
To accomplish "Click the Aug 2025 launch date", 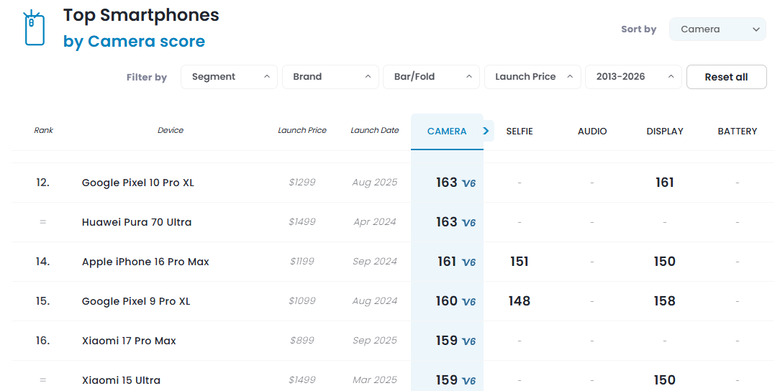I will (x=375, y=183).
